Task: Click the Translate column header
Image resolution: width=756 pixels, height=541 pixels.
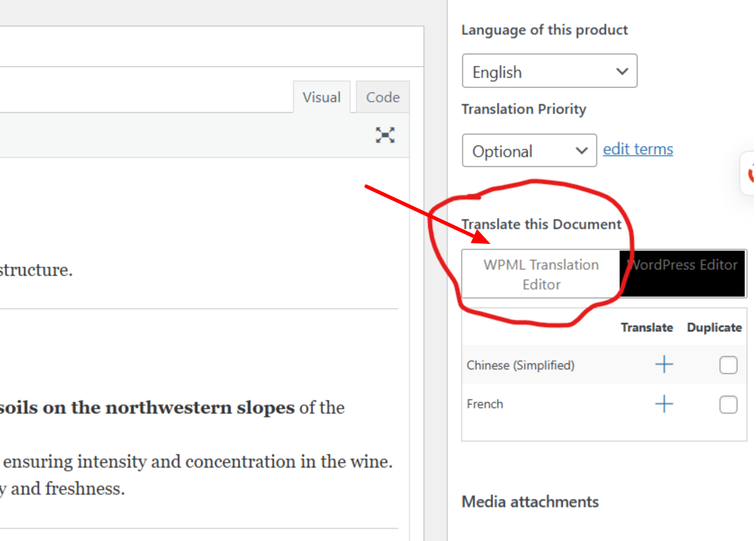Action: pyautogui.click(x=647, y=327)
